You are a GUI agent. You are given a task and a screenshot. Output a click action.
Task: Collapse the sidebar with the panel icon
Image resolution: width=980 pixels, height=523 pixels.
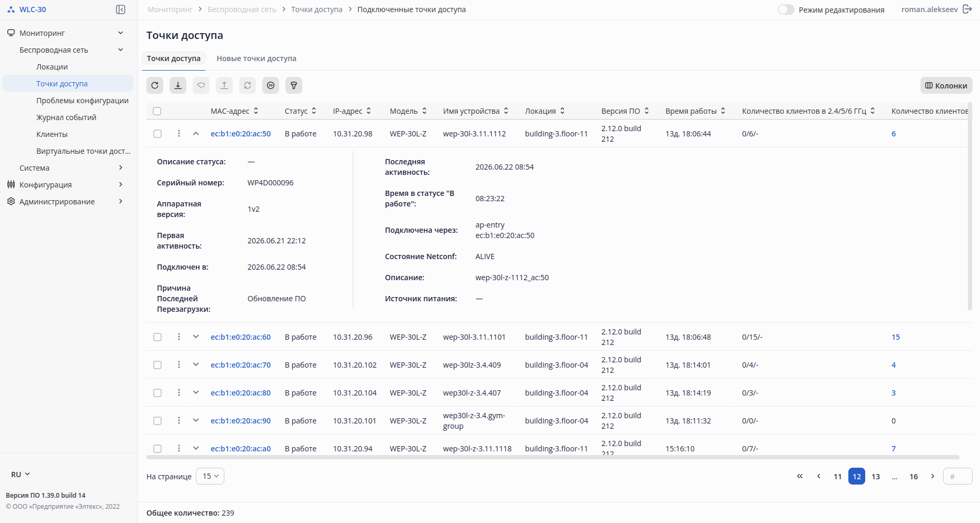[x=121, y=9]
